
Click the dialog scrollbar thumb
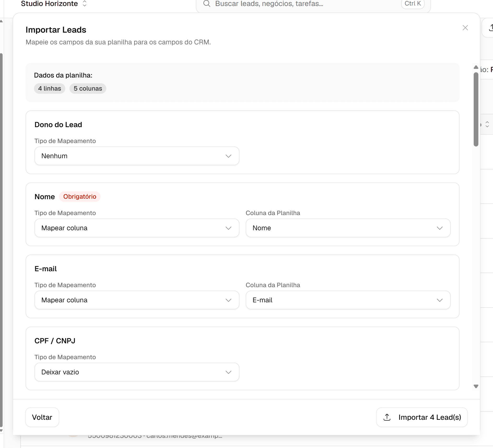click(x=476, y=109)
